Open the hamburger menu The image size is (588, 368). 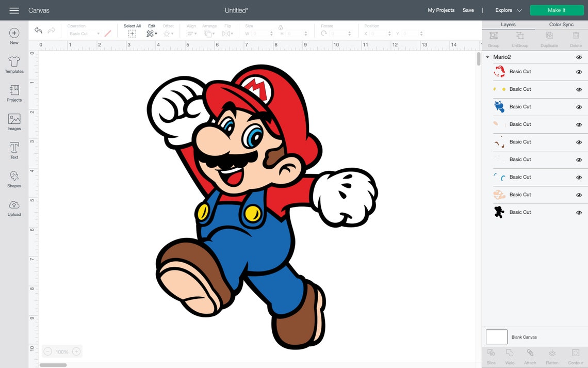click(13, 10)
